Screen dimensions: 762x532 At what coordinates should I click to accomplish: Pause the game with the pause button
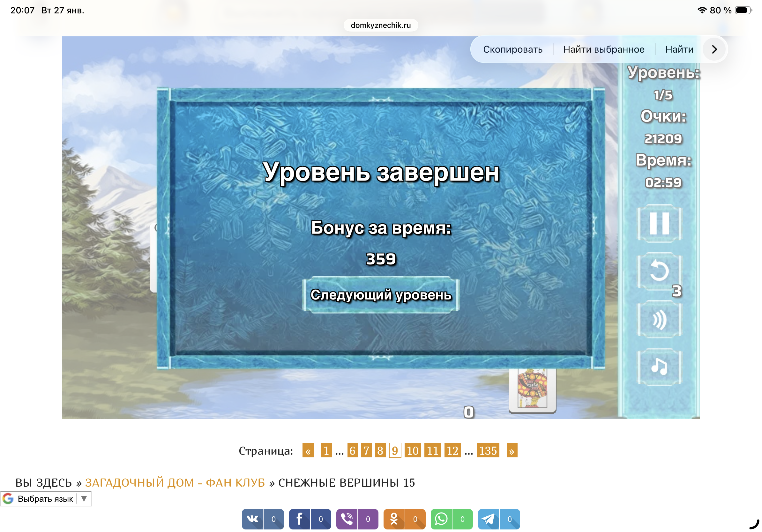click(659, 223)
